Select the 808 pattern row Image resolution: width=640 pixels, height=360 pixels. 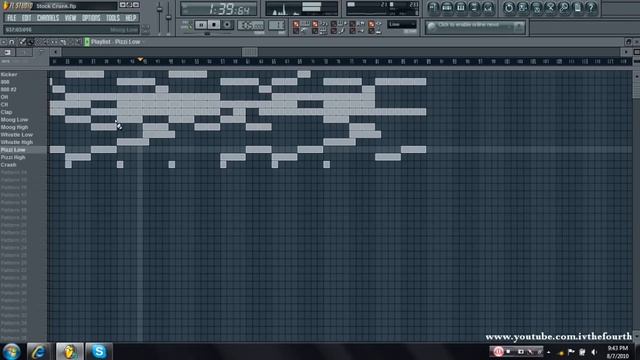tap(23, 82)
